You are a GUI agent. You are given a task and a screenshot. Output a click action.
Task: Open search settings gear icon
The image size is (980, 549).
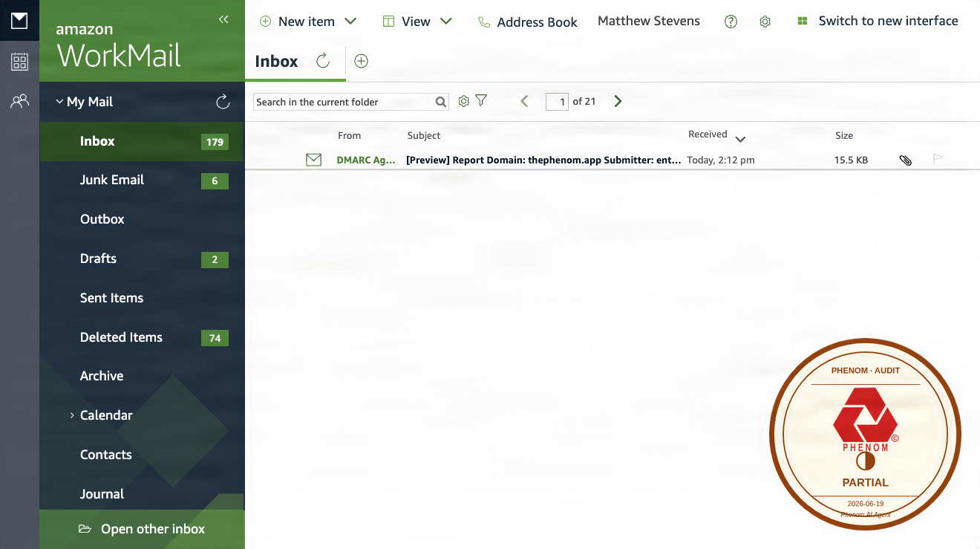[x=464, y=101]
